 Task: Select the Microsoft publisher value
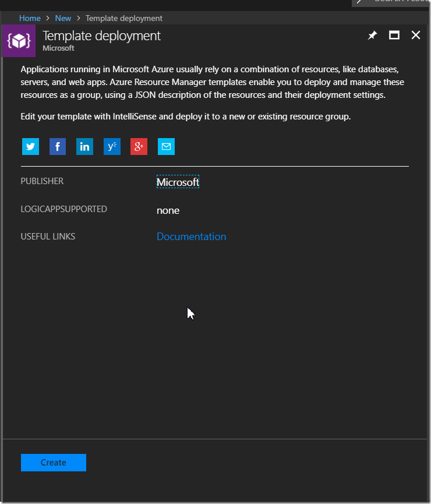(178, 182)
